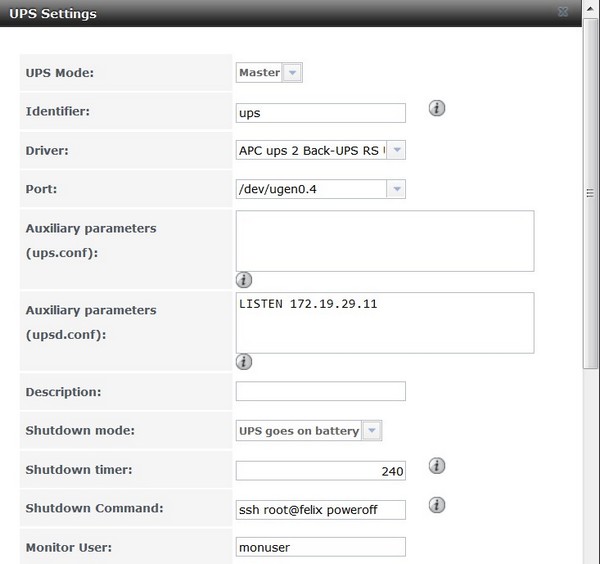Click the ups.conf auxiliary parameters textarea
600x564 pixels.
click(x=384, y=240)
